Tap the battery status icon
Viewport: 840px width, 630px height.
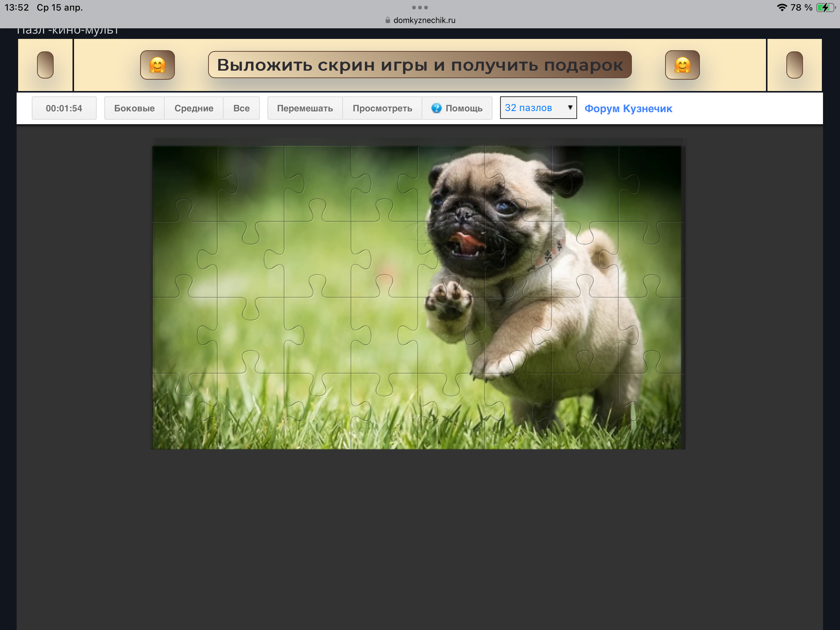click(826, 8)
